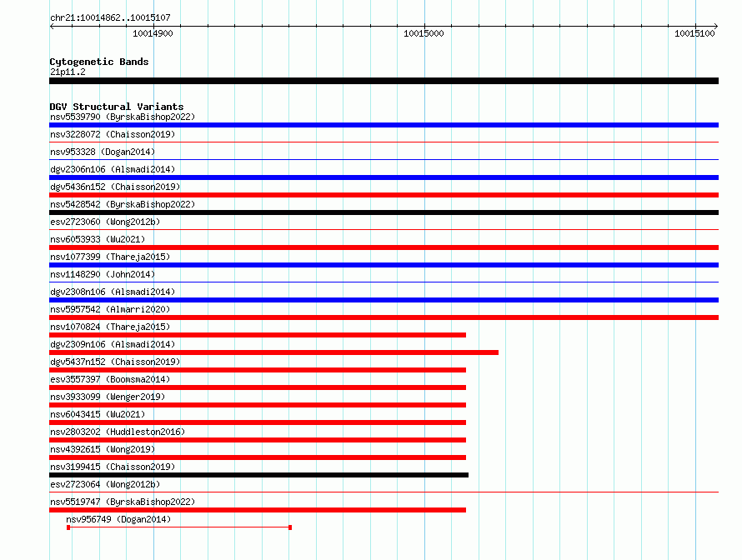This screenshot has height=560, width=742.
Task: Click the DGV Structural Variants track title
Action: coord(117,107)
